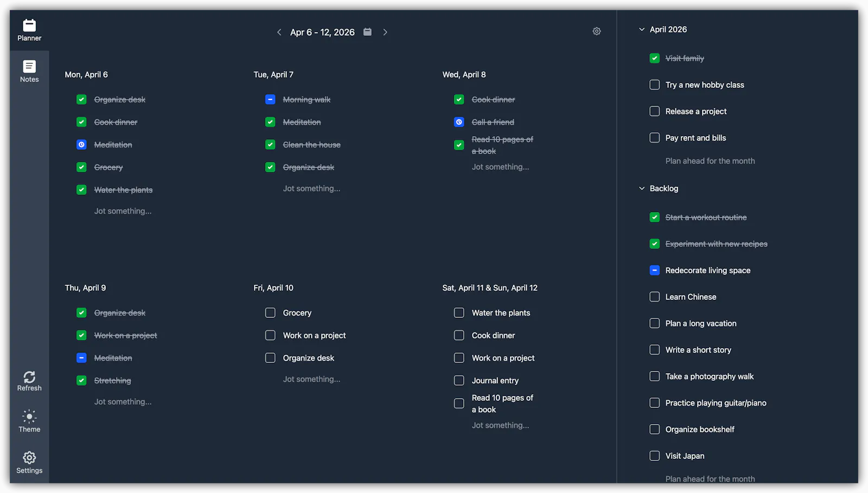Image resolution: width=868 pixels, height=493 pixels.
Task: Click Jot something under Monday
Action: pyautogui.click(x=123, y=211)
